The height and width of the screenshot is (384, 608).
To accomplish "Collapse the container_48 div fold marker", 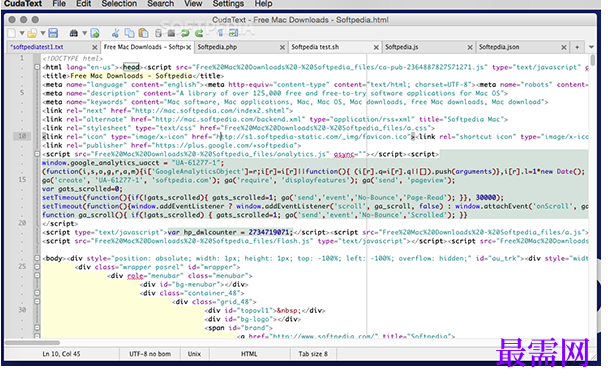I will click(x=37, y=293).
